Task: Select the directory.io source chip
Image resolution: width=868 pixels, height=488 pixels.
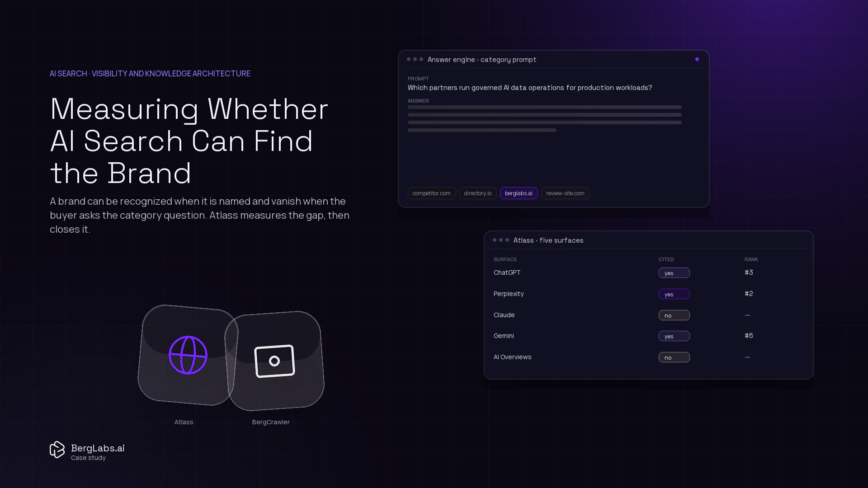Action: coord(478,193)
